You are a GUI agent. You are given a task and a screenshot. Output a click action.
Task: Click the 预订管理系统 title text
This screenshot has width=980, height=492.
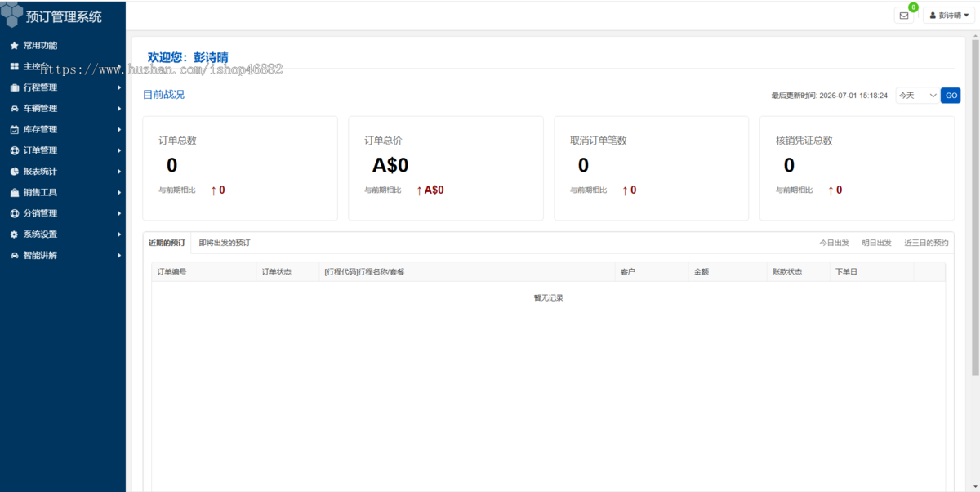pos(64,16)
